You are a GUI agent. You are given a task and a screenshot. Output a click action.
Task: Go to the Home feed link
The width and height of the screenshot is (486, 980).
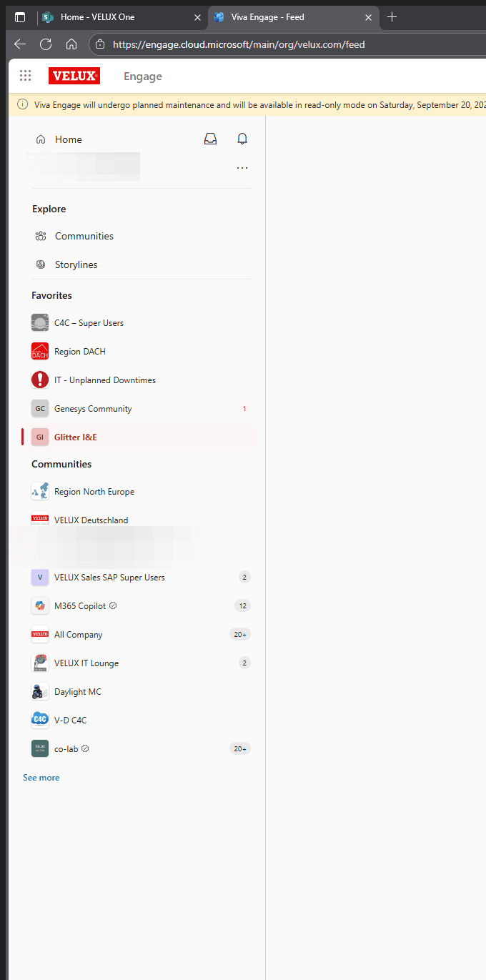[69, 139]
